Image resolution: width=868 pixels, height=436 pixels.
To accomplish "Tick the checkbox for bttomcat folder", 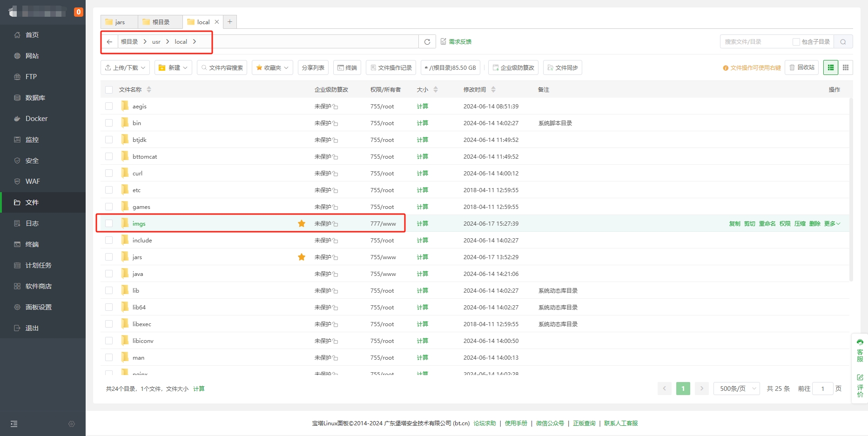I will (109, 157).
